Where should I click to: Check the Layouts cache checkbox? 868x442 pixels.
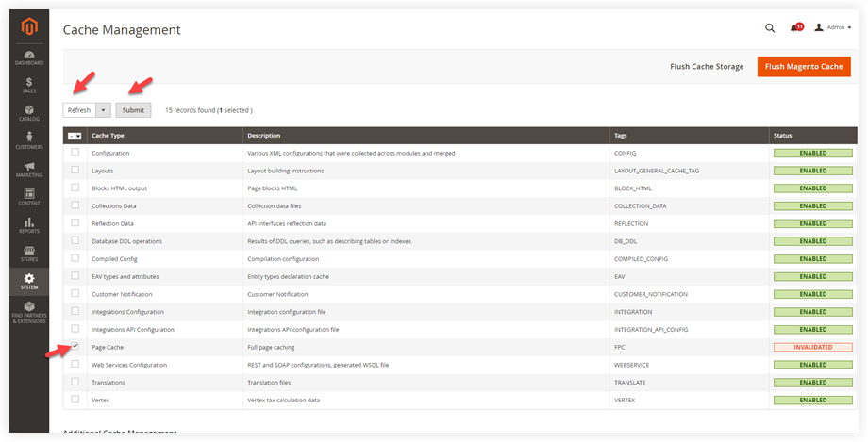coord(75,170)
